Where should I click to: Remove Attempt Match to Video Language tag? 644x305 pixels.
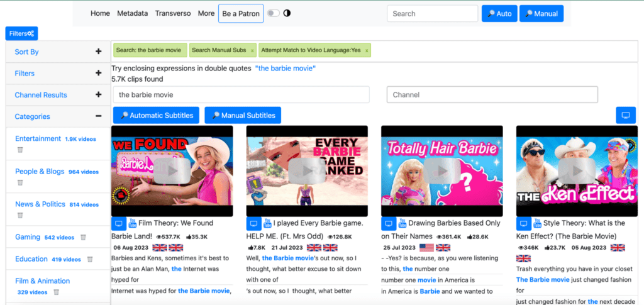pyautogui.click(x=367, y=50)
